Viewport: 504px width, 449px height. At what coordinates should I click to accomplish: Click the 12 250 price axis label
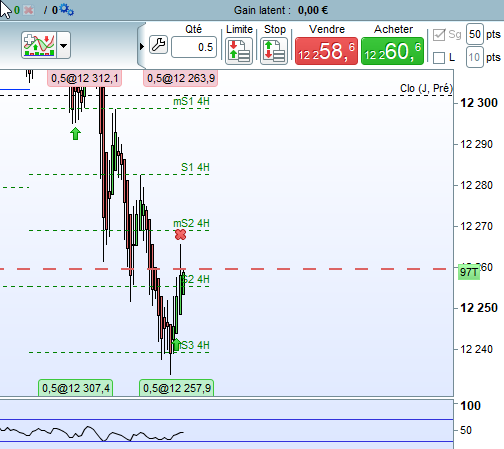[x=479, y=307]
